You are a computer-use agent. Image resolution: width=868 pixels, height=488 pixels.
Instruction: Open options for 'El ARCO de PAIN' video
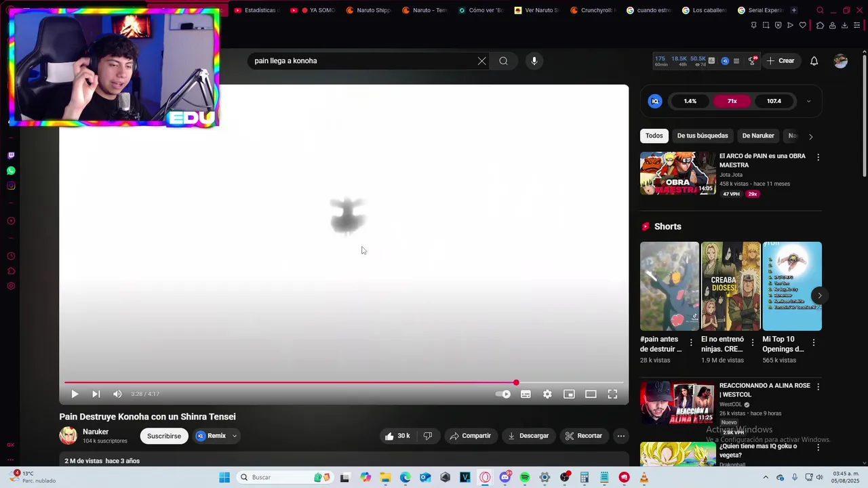coord(818,157)
